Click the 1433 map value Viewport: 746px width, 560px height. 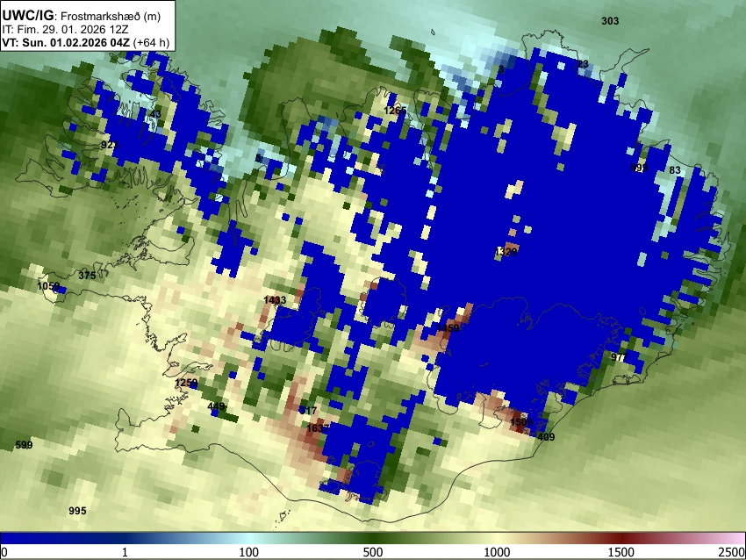pos(275,300)
